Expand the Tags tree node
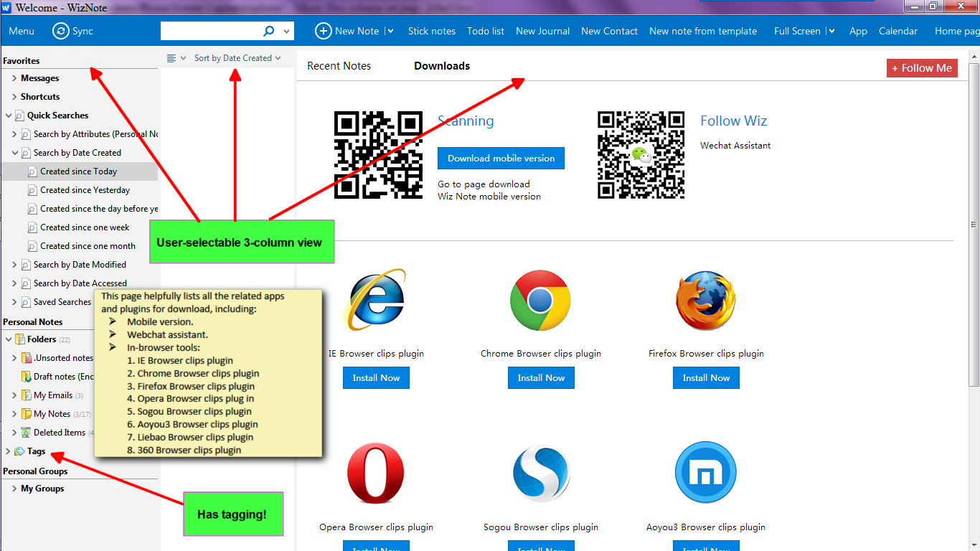The image size is (980, 551). (9, 451)
